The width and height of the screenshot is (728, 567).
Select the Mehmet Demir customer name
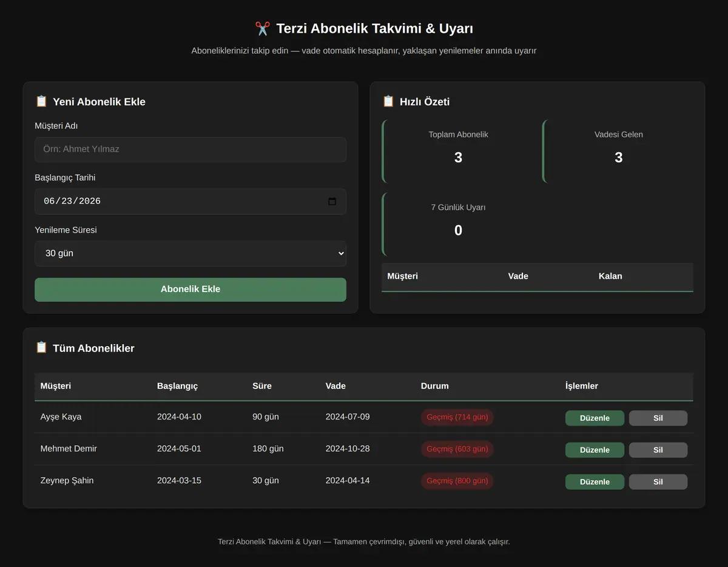(x=69, y=449)
